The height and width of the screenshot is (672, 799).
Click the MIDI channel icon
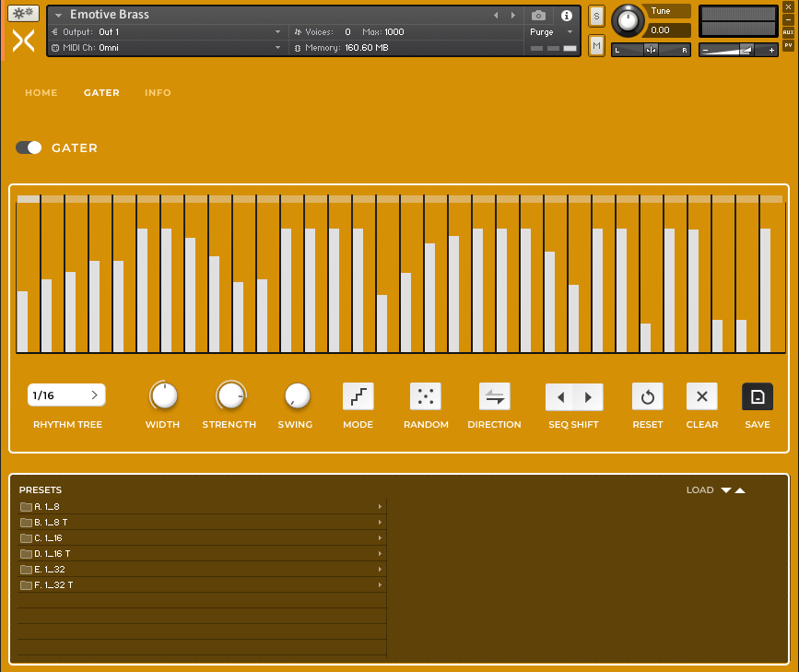tap(55, 48)
